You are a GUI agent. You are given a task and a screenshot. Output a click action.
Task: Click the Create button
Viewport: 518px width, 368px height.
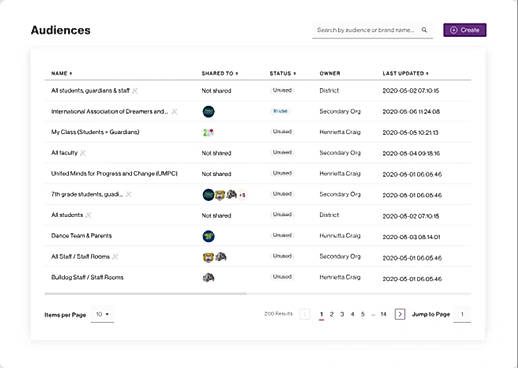(465, 30)
